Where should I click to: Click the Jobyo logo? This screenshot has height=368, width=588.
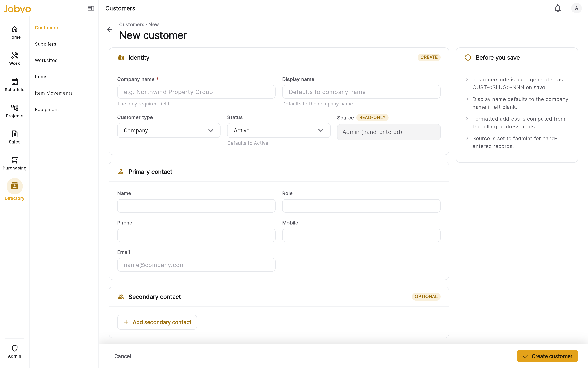tap(18, 9)
